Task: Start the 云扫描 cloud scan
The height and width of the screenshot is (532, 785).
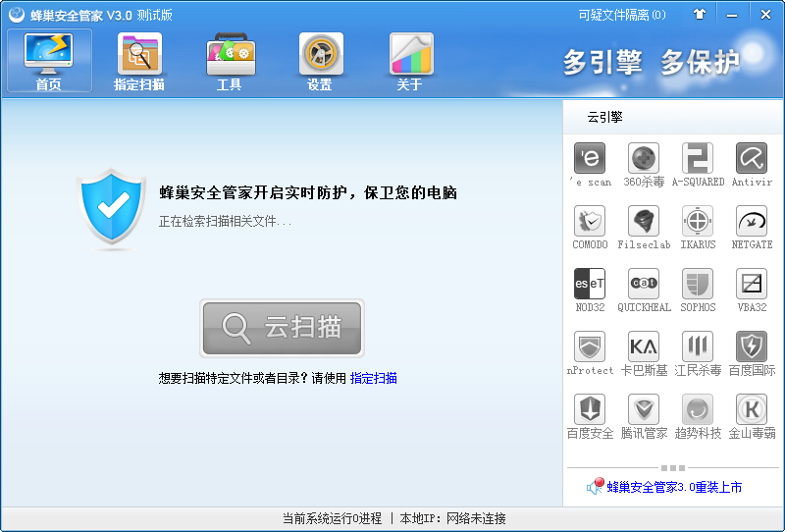Action: click(282, 328)
